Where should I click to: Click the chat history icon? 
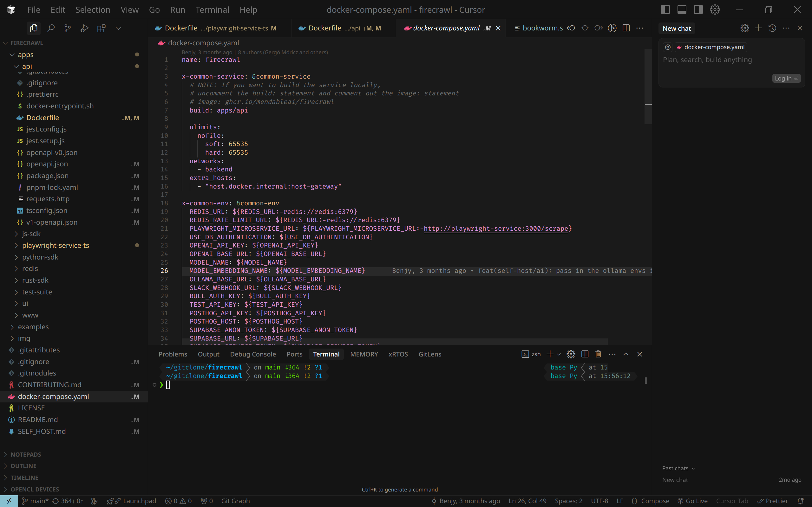click(772, 28)
